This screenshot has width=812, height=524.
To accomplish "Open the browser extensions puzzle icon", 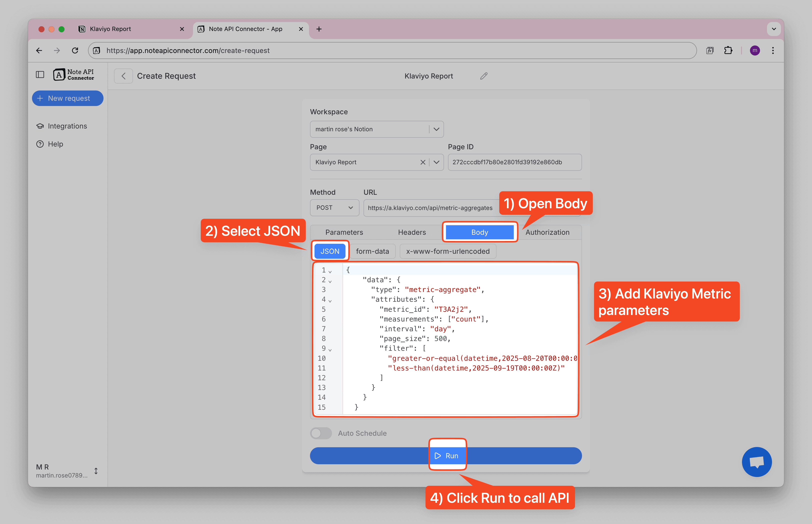I will [728, 50].
